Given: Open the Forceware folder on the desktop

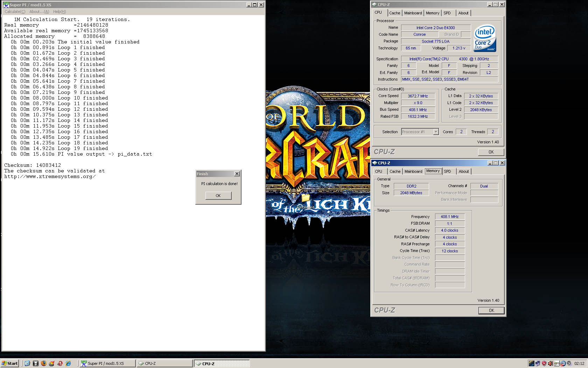Looking at the screenshot, I should [x=306, y=202].
